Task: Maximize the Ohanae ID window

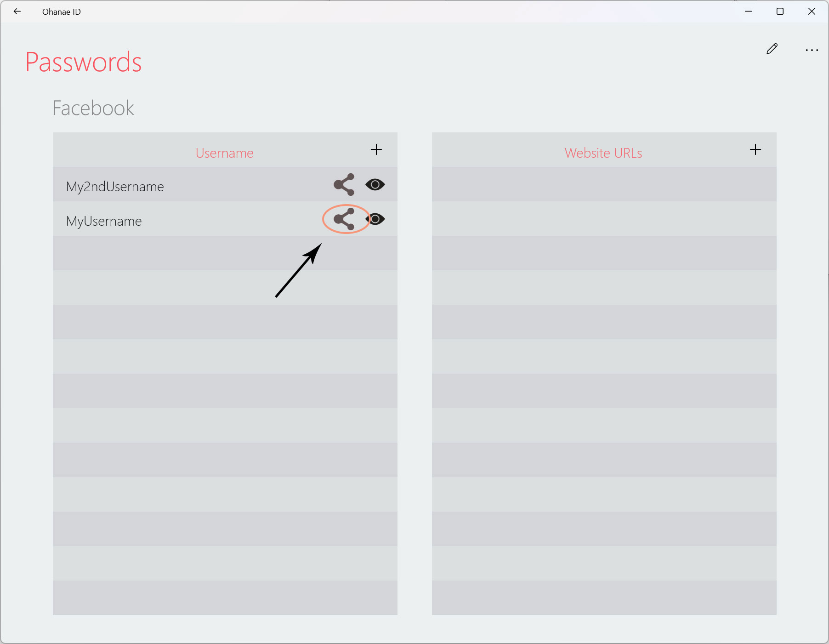Action: coord(780,11)
